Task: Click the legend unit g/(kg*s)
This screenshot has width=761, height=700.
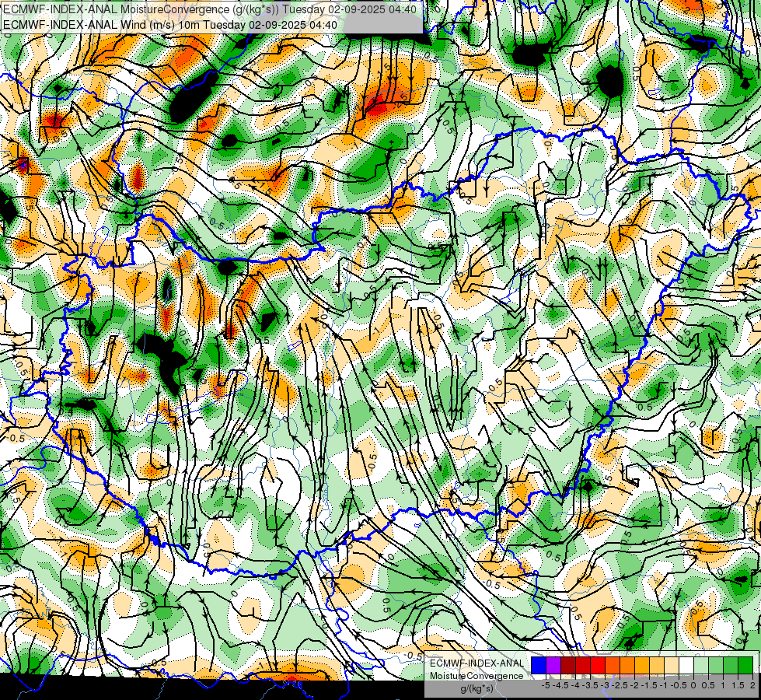Action: point(476,689)
